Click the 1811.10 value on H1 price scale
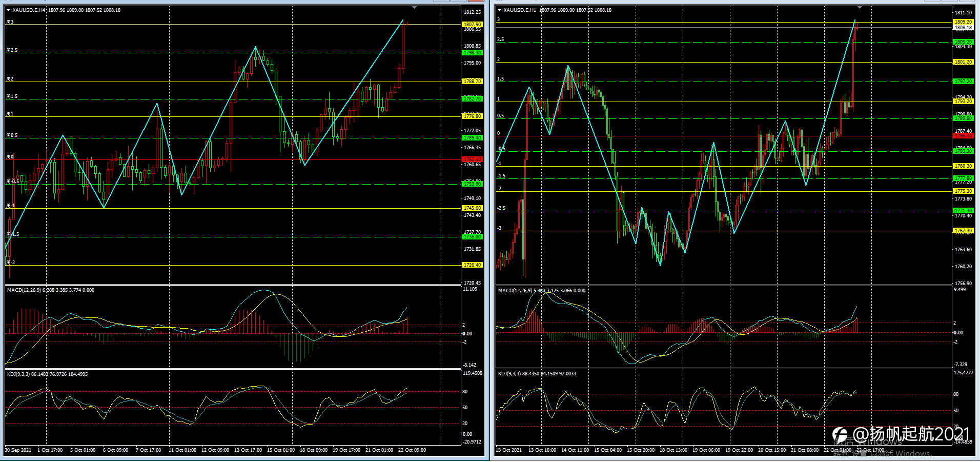The width and height of the screenshot is (980, 462). (964, 13)
